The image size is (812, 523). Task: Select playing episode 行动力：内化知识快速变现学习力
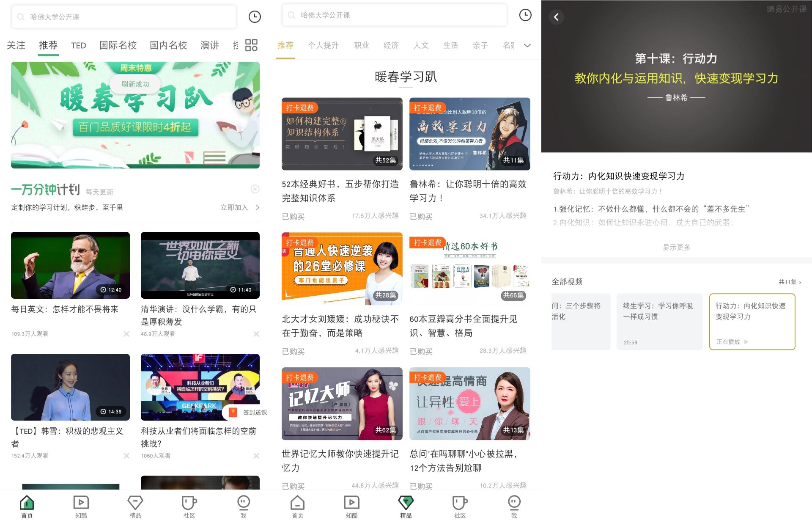click(752, 322)
